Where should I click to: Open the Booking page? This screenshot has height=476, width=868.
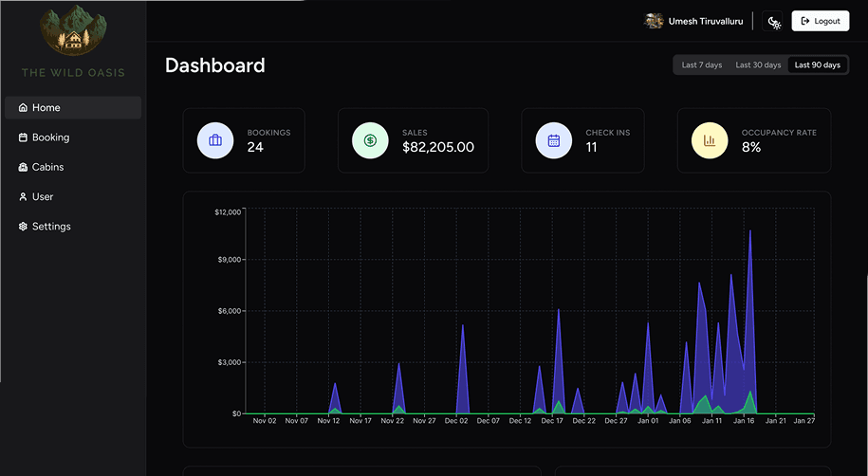[50, 137]
